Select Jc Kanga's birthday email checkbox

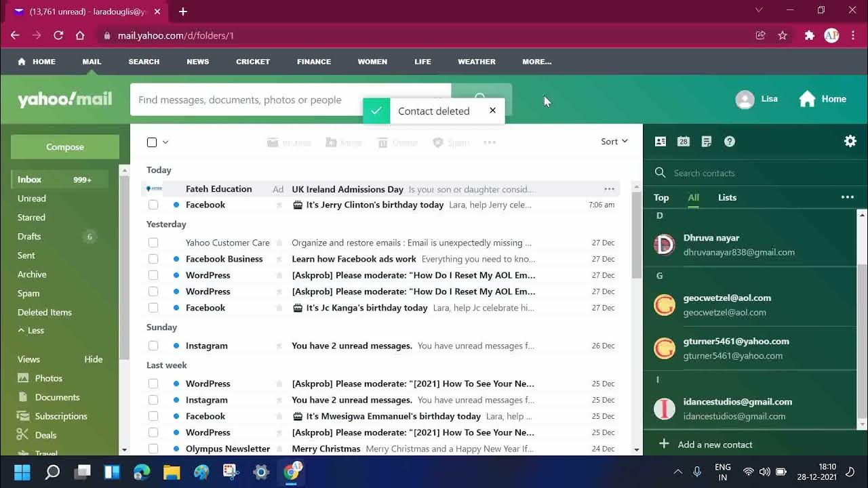click(153, 308)
